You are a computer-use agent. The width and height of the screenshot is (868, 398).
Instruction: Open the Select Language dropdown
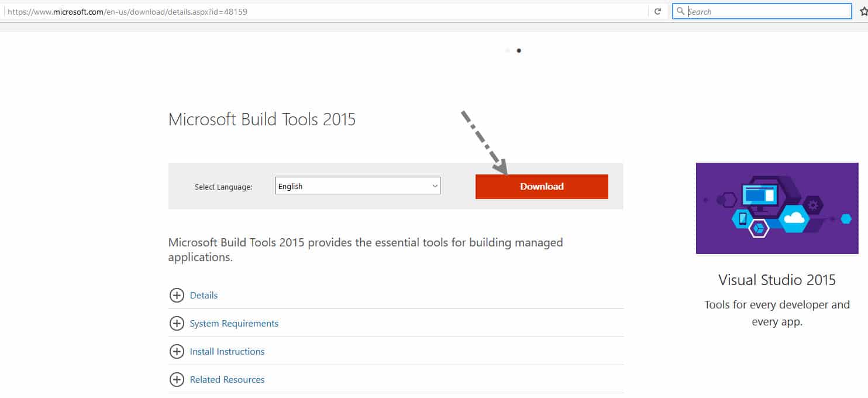(x=357, y=186)
